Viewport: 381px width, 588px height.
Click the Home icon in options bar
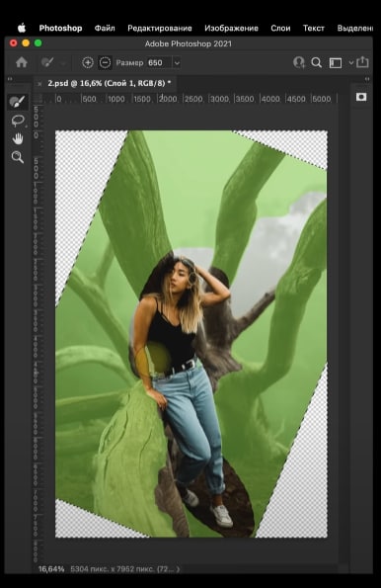pyautogui.click(x=22, y=62)
